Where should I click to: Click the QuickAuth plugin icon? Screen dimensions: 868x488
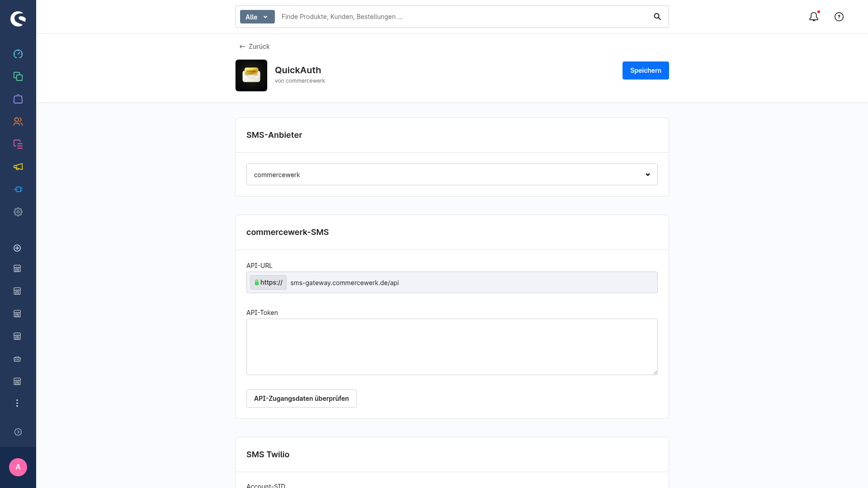click(x=251, y=75)
